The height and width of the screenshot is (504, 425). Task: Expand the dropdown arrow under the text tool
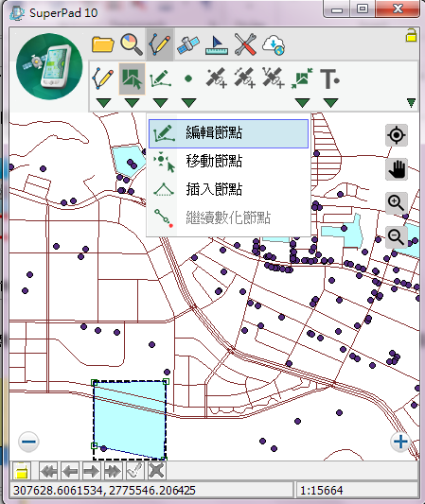click(330, 103)
